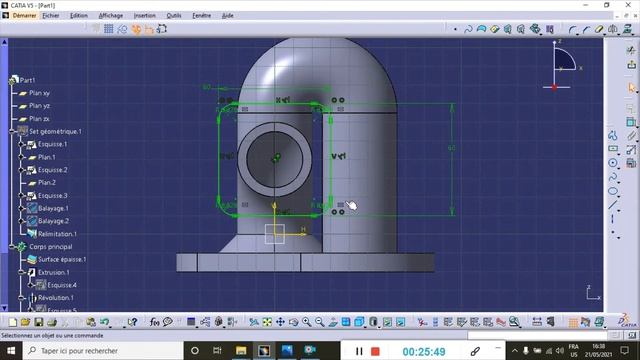Click the Zoom In magnifier
This screenshot has width=640, height=360.
307,322
